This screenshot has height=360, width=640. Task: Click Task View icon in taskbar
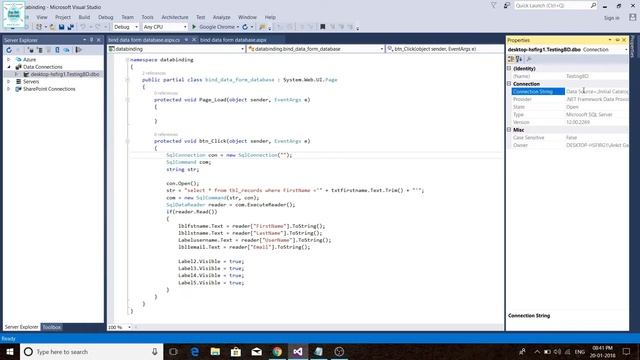click(173, 351)
